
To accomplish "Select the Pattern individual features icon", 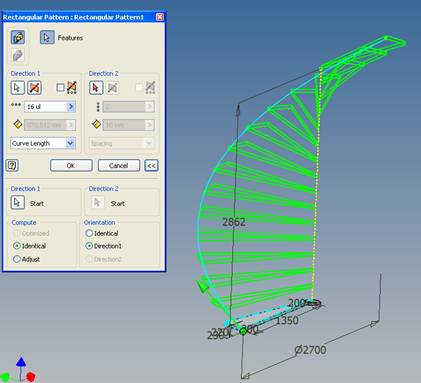I will point(18,37).
